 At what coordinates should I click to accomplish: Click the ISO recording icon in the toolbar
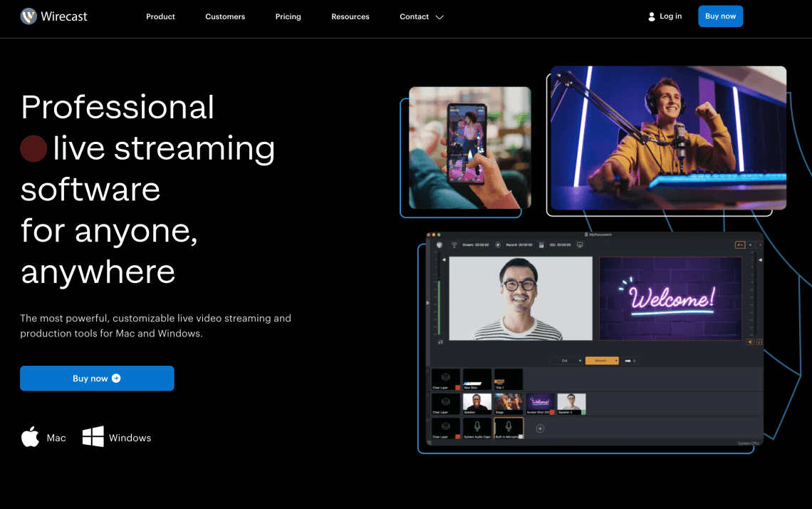(x=541, y=245)
